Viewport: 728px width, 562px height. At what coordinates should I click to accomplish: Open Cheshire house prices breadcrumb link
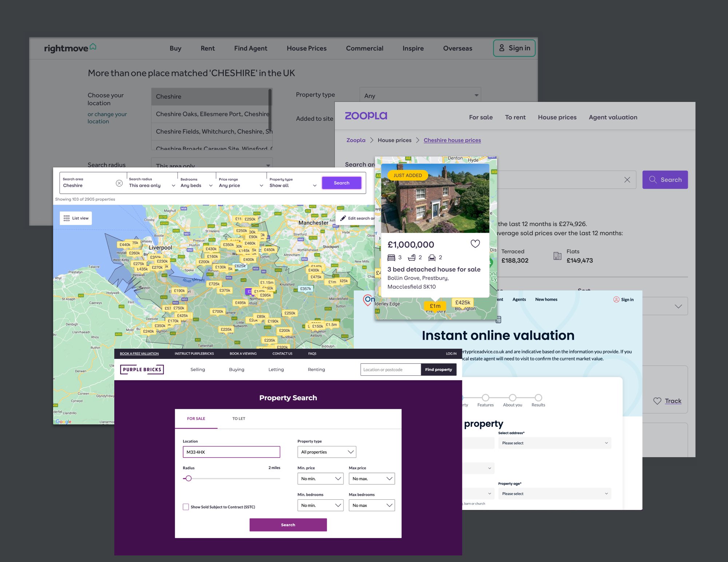pos(452,140)
